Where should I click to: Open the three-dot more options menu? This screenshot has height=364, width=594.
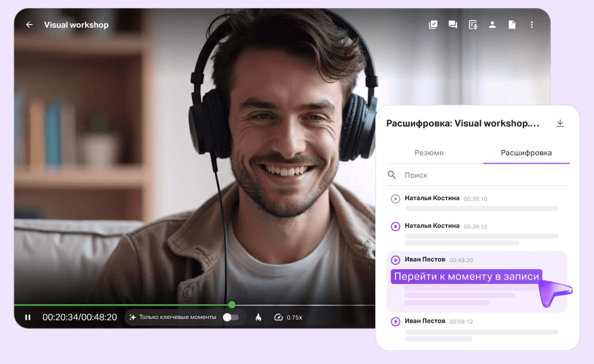click(532, 25)
